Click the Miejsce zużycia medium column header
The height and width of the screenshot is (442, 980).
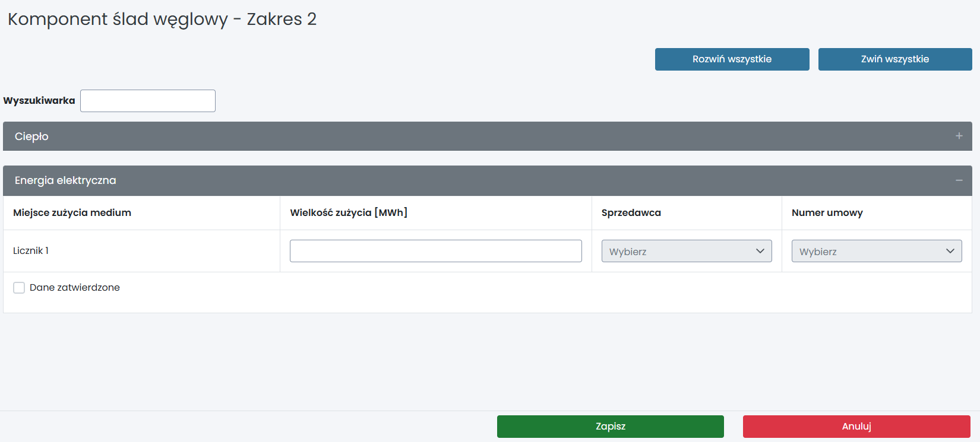[x=72, y=213]
